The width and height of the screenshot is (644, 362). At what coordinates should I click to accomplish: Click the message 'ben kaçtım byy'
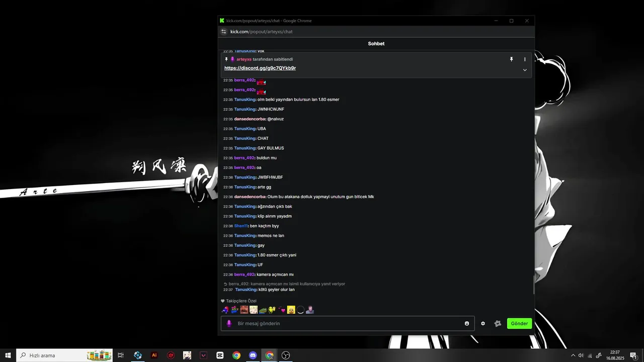[x=264, y=226]
